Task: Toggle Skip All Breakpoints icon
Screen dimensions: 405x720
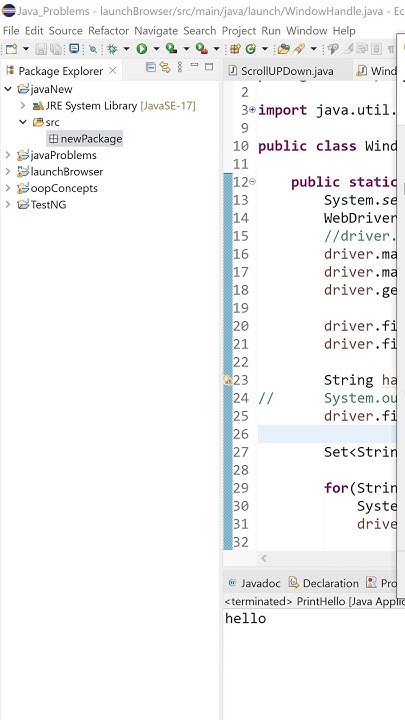Action: pos(93,48)
